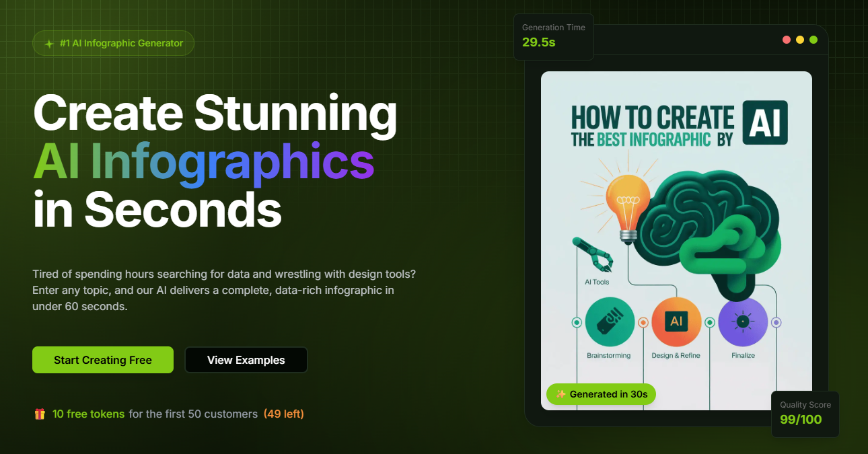Click the lightbulb illustration in the infographic

pyautogui.click(x=628, y=202)
